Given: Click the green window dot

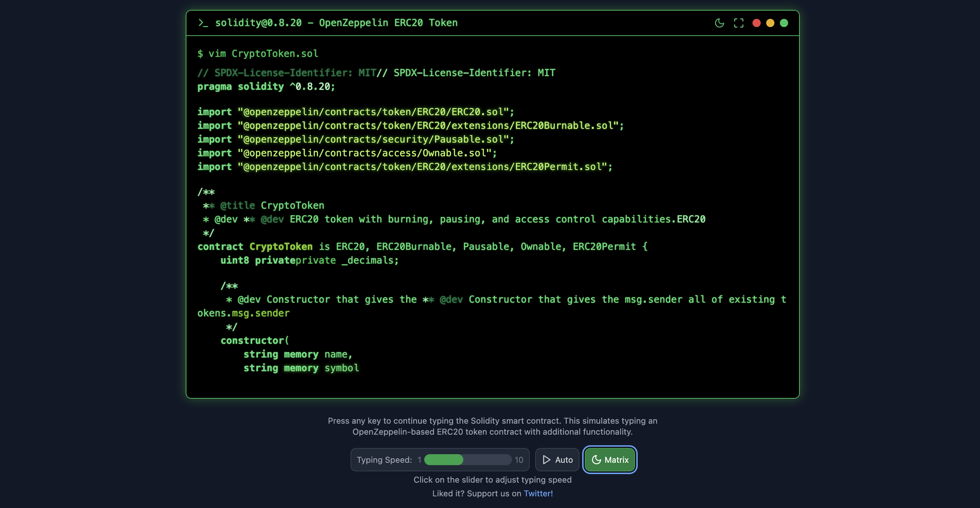Looking at the screenshot, I should pyautogui.click(x=784, y=23).
